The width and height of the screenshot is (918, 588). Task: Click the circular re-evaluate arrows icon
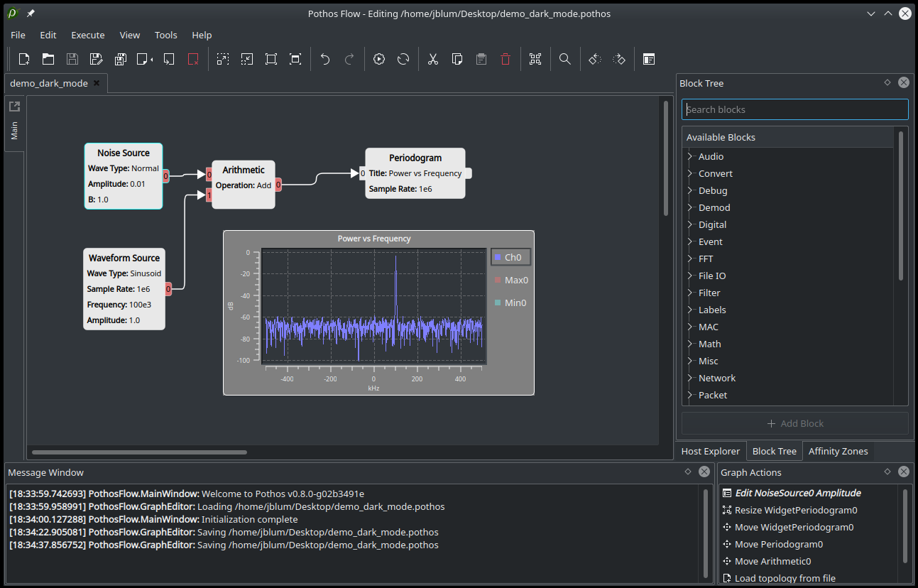tap(403, 59)
